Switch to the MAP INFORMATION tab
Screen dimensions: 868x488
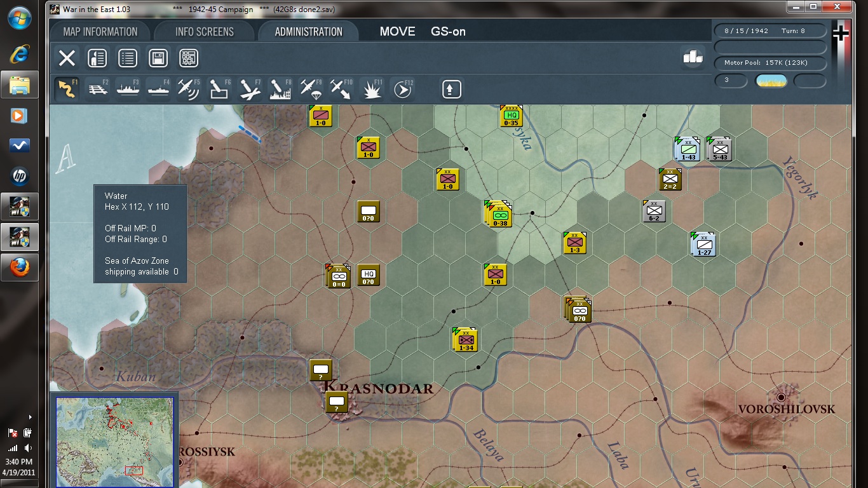click(100, 32)
